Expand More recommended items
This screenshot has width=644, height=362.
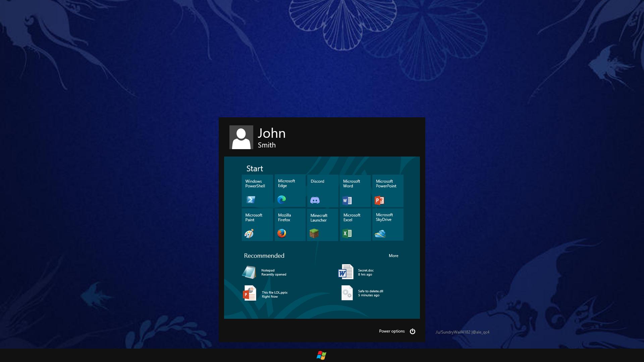click(x=393, y=255)
